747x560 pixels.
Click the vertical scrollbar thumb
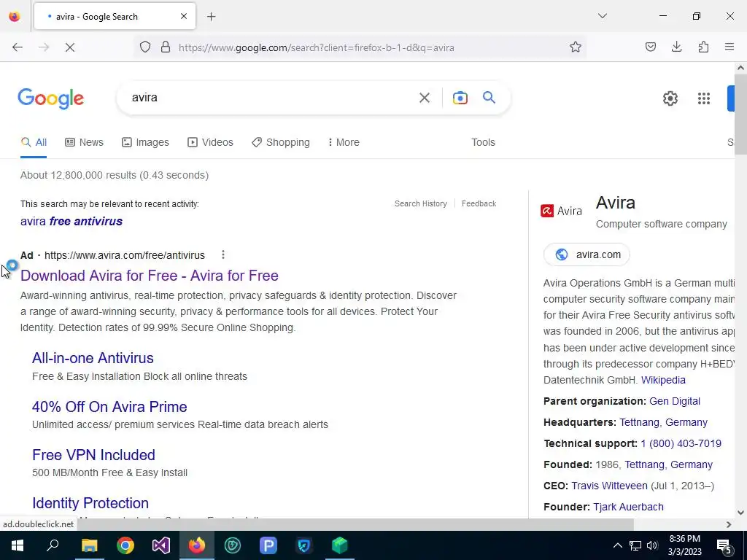click(x=740, y=114)
